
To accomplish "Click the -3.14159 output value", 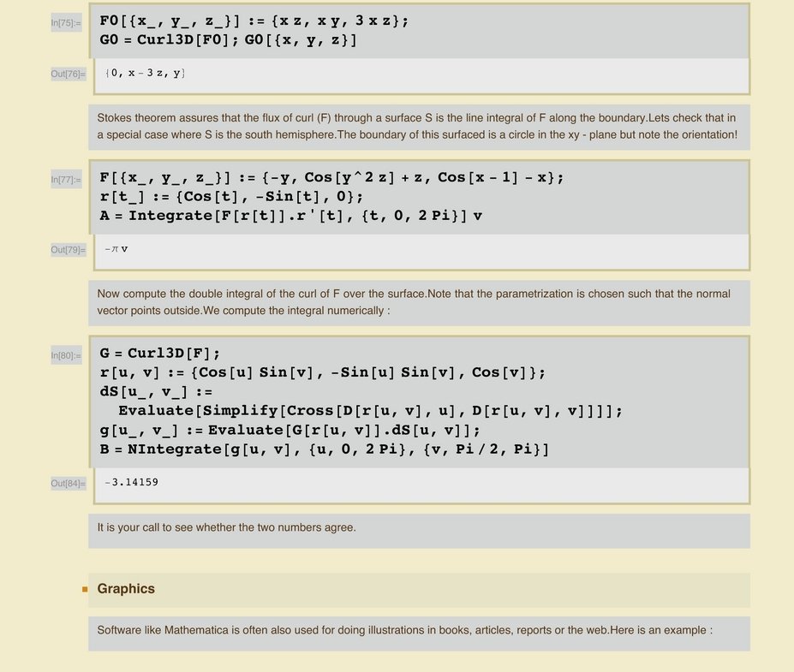I will coord(131,483).
